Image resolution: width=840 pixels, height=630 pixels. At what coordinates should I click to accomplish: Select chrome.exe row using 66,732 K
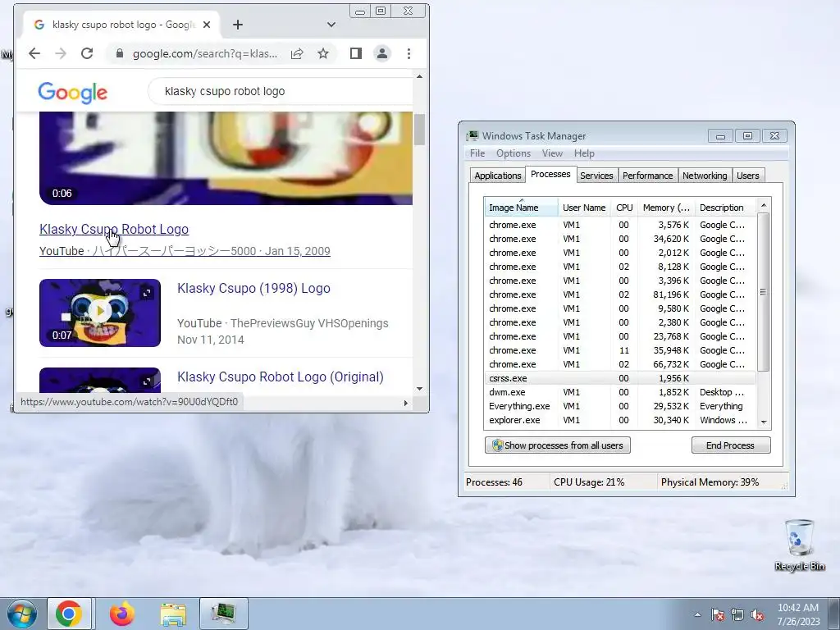click(x=620, y=364)
